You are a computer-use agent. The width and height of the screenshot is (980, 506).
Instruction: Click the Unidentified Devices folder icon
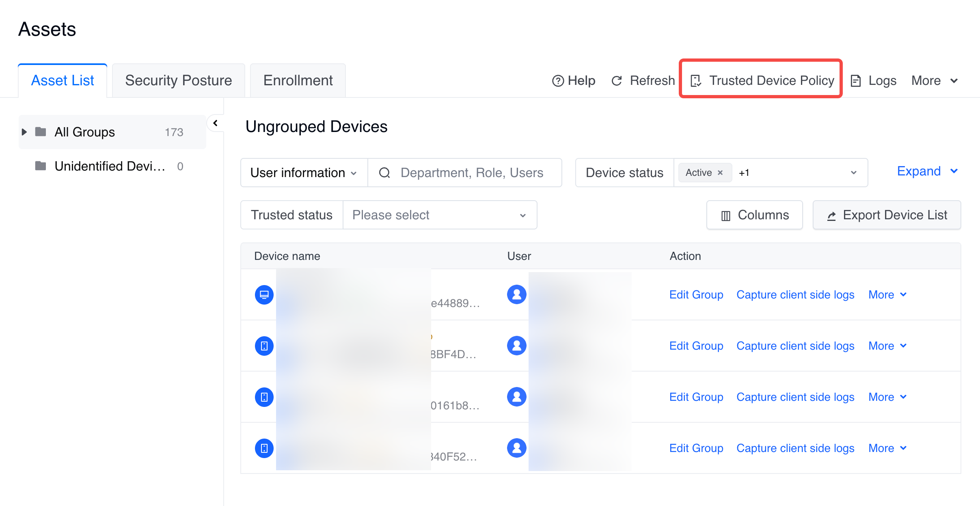point(41,166)
